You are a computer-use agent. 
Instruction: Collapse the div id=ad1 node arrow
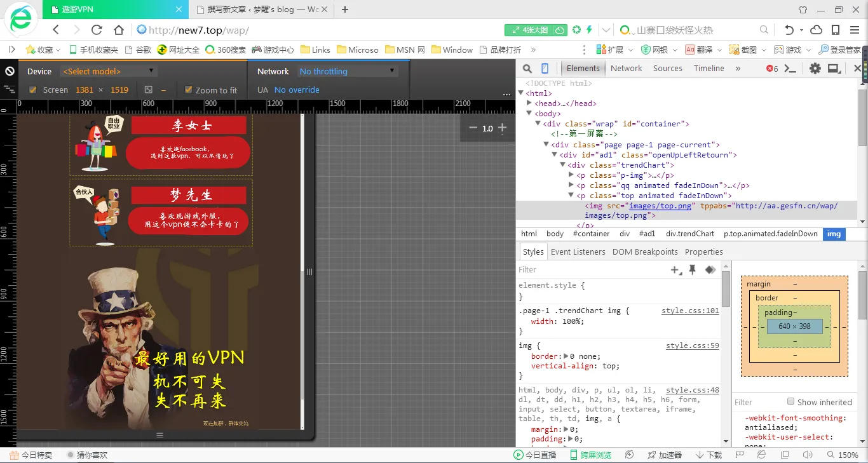[x=555, y=155]
